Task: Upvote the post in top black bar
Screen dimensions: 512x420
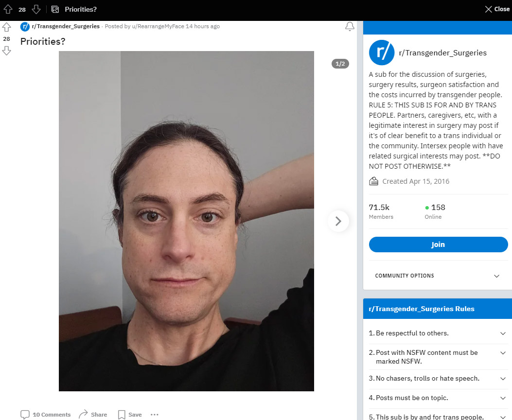Action: [8, 9]
